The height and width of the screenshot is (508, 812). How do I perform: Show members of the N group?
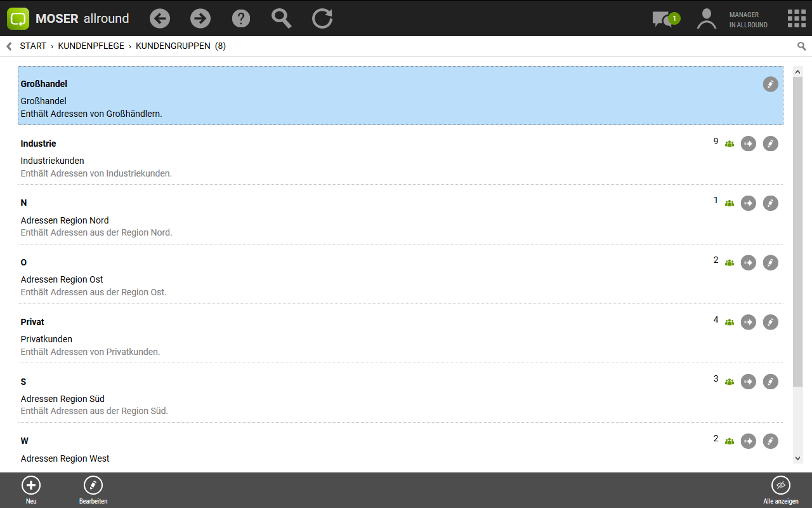pyautogui.click(x=730, y=203)
